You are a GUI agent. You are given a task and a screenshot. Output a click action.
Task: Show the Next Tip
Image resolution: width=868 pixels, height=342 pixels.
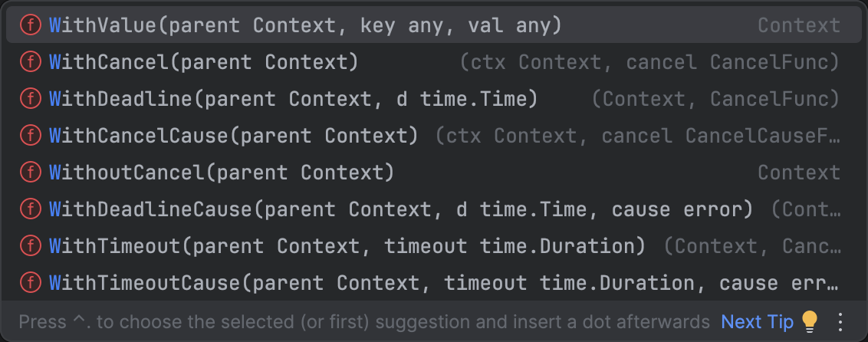tap(756, 321)
